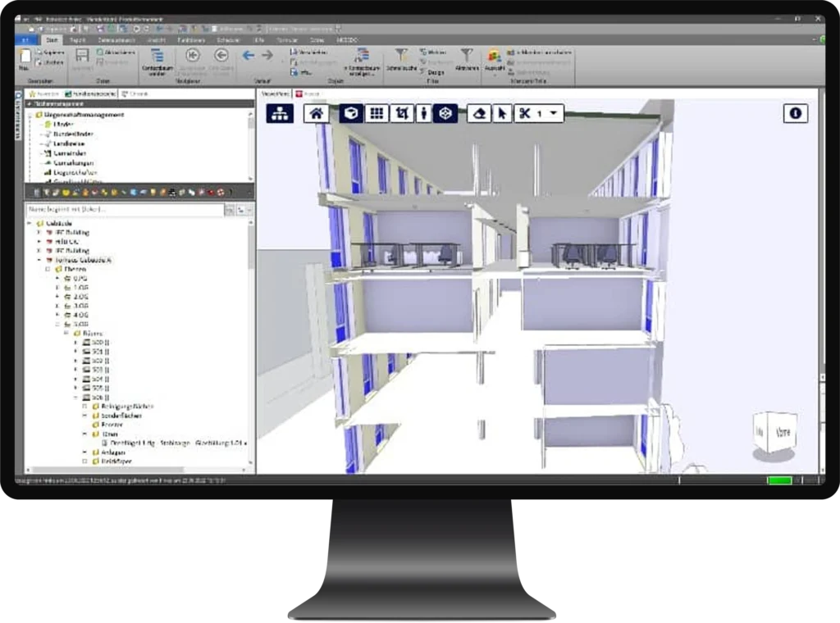The width and height of the screenshot is (840, 623).
Task: Click the home view icon in 3D viewer
Action: [316, 114]
